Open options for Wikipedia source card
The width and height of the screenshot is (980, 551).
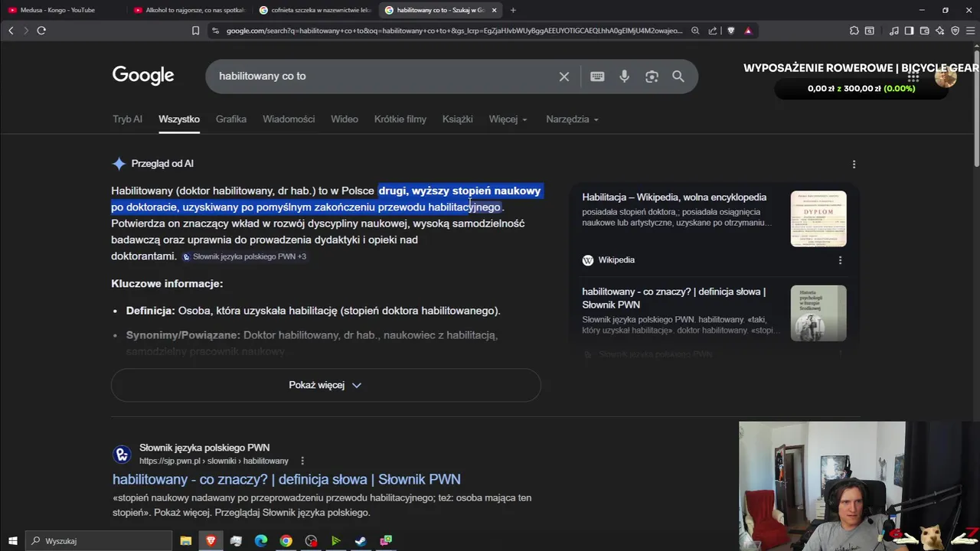840,260
